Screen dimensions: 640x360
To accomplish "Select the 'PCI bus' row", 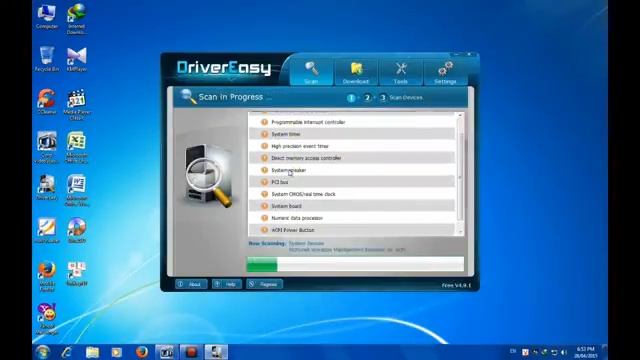I will [x=352, y=182].
